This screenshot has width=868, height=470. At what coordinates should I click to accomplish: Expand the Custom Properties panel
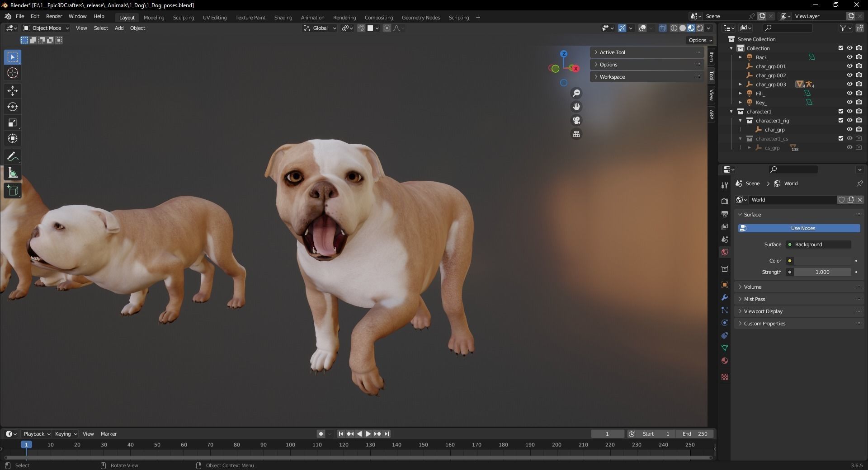point(799,324)
